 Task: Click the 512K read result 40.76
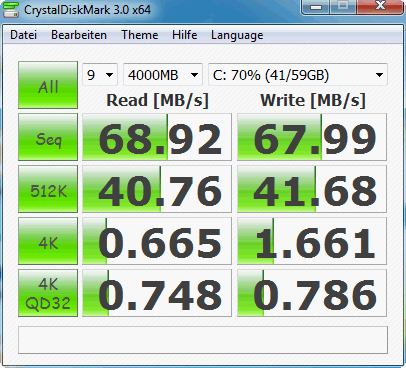157,189
